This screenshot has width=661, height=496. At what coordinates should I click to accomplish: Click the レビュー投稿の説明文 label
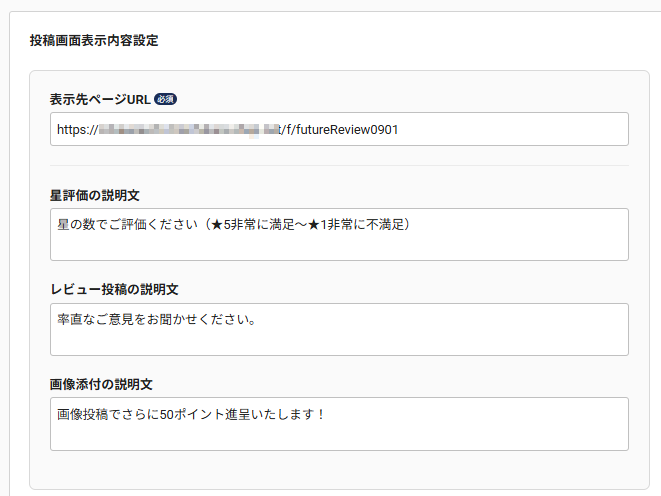tap(114, 289)
